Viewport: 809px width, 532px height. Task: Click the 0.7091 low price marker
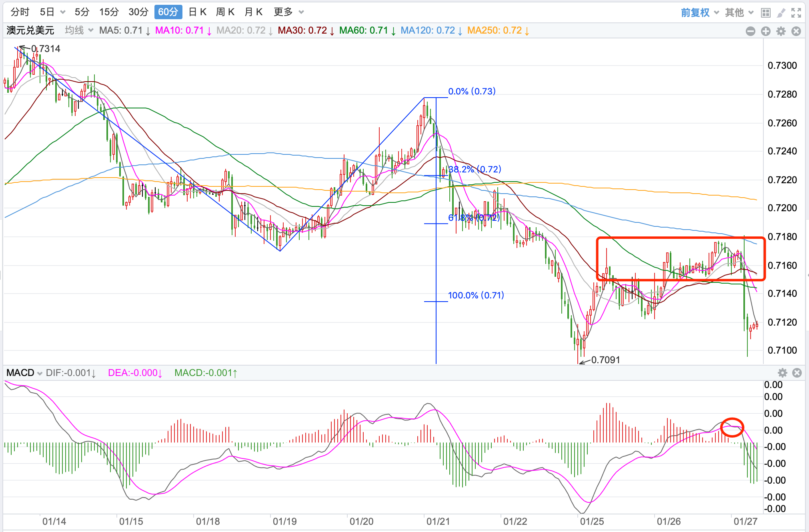605,360
